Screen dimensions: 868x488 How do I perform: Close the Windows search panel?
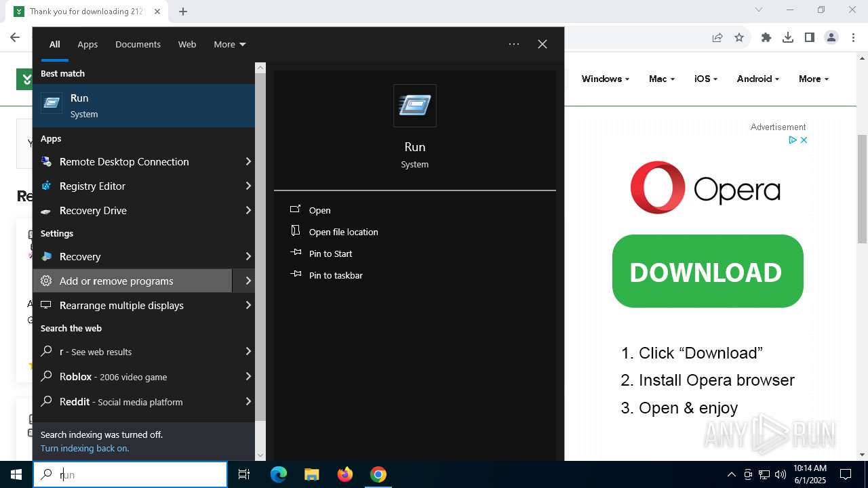[x=542, y=44]
